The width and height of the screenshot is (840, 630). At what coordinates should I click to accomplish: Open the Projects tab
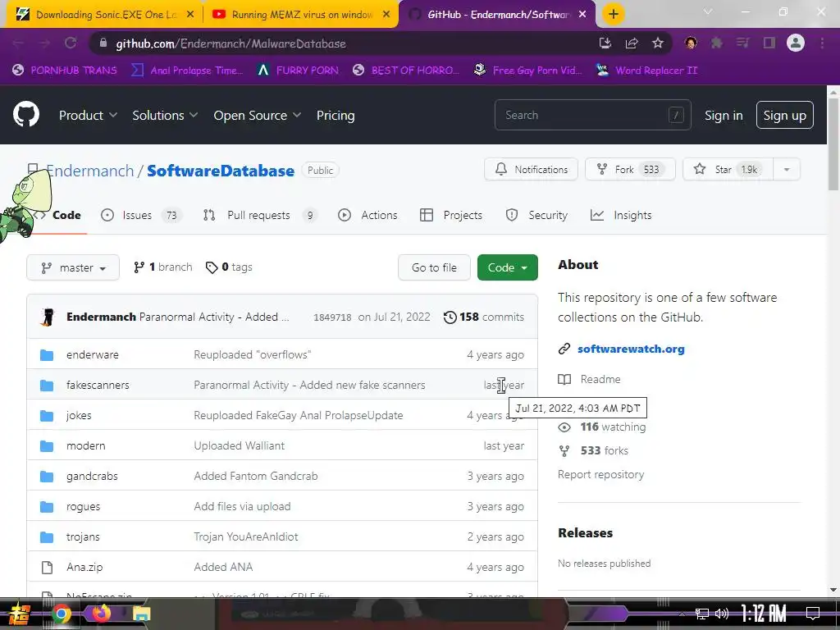coord(450,216)
